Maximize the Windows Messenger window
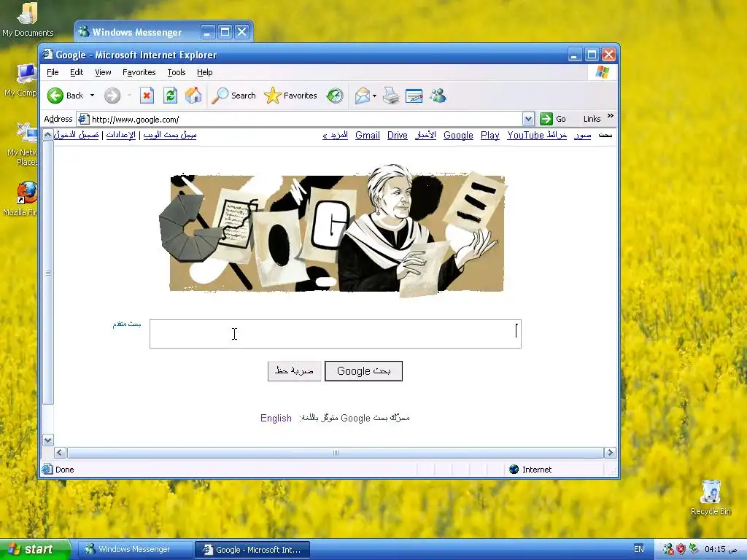747x560 pixels. [x=225, y=32]
